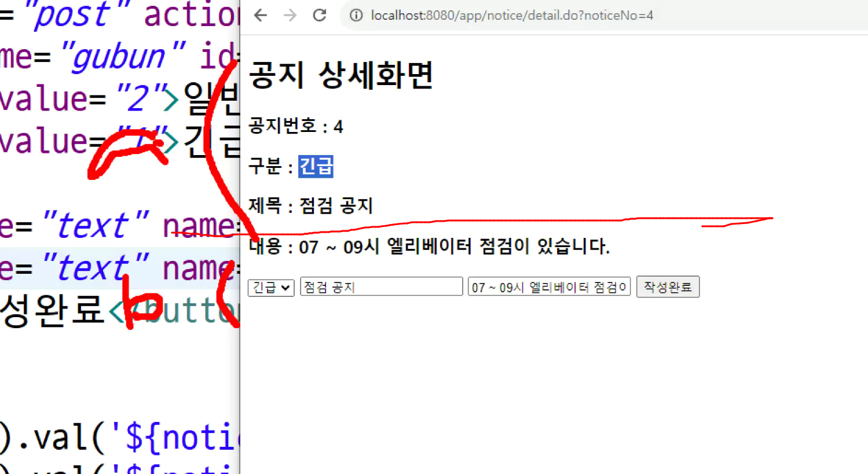Image resolution: width=868 pixels, height=474 pixels.
Task: Select the 공지 상세화면 heading
Action: click(x=341, y=75)
